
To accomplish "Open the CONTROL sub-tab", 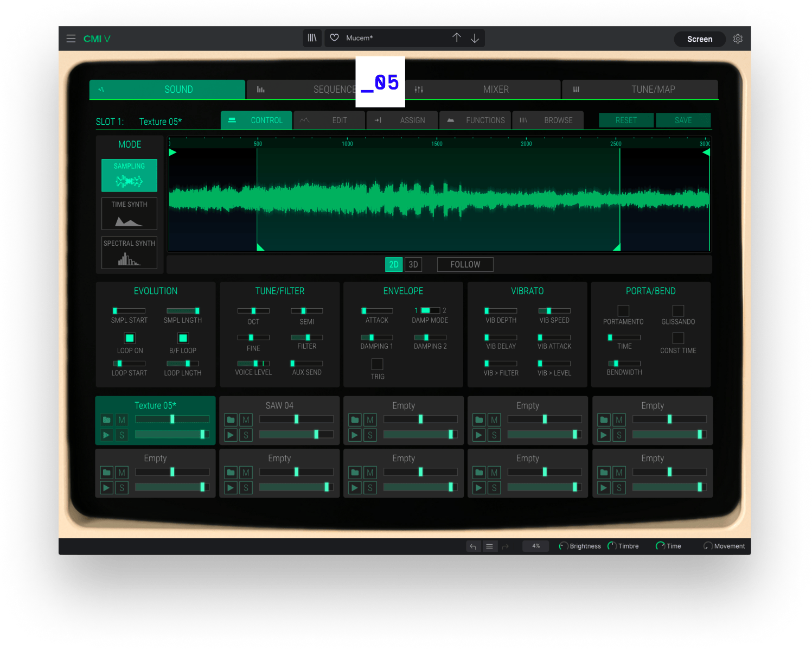I will pos(257,120).
